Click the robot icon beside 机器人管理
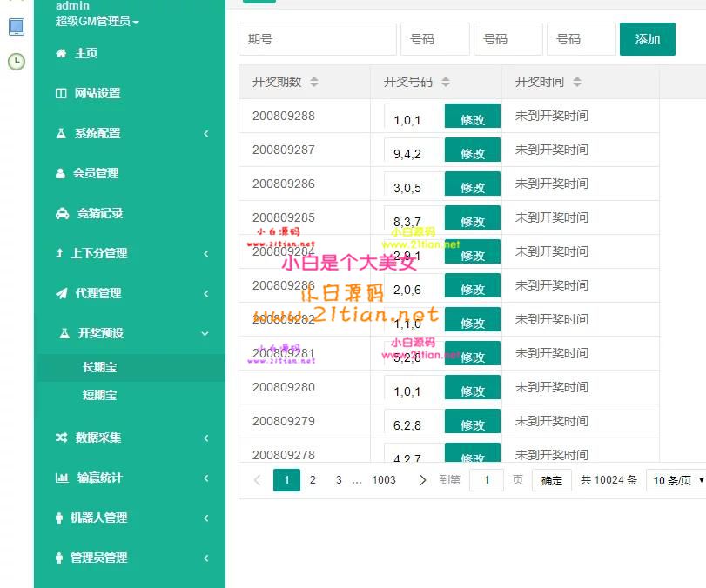 pyautogui.click(x=59, y=518)
